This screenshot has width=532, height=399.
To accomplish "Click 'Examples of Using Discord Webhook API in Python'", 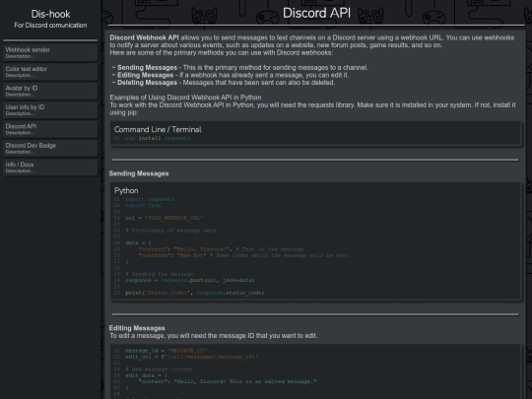I will point(185,98).
